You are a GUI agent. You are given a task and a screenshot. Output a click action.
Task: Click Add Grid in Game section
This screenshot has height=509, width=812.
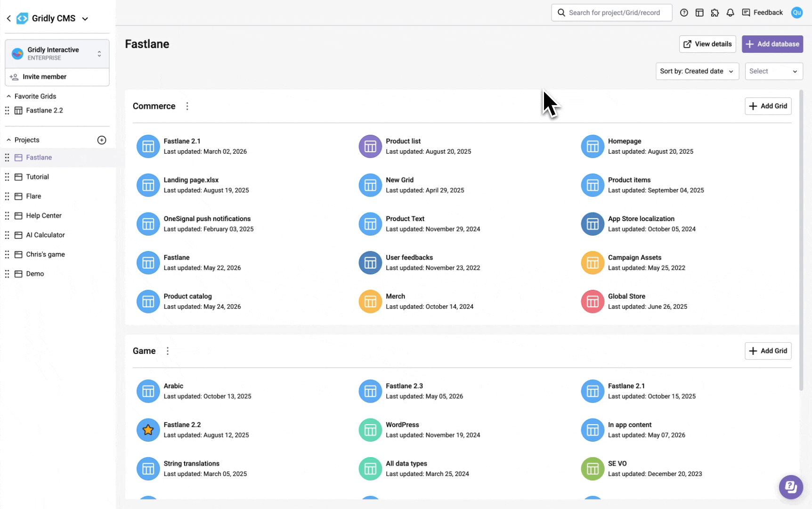(768, 351)
